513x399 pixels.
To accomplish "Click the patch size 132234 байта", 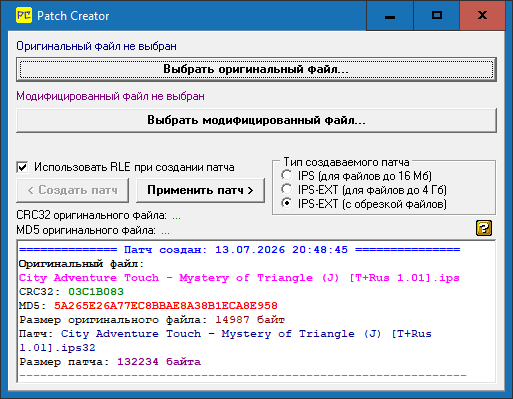I will click(x=159, y=362).
